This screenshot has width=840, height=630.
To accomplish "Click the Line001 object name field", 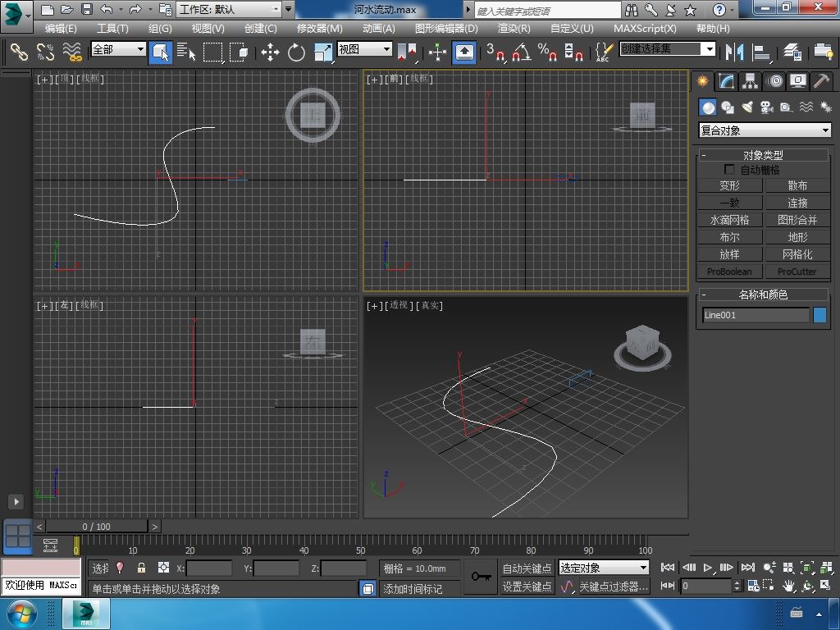I will 756,315.
